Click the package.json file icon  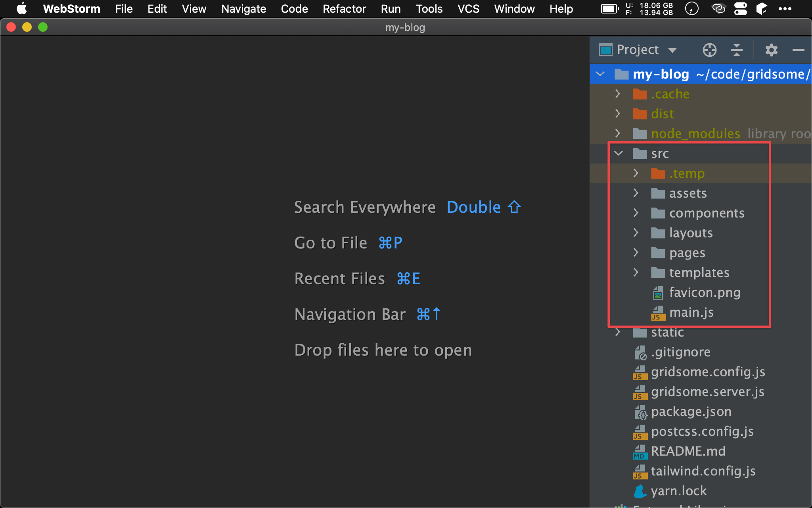(x=640, y=412)
